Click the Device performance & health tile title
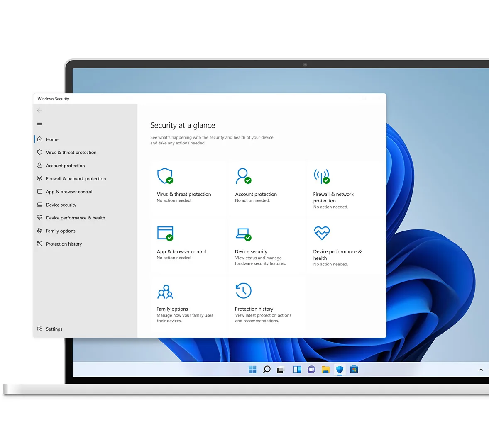Viewport: 489px width, 448px height. [337, 255]
